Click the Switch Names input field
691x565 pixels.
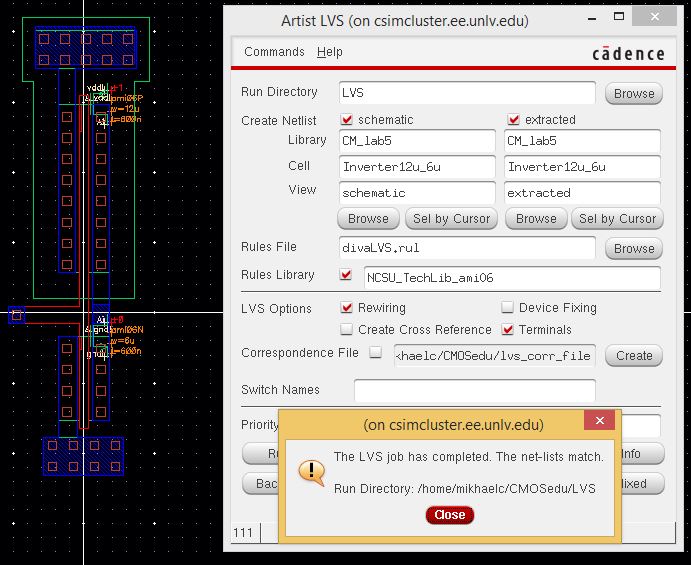coord(474,390)
